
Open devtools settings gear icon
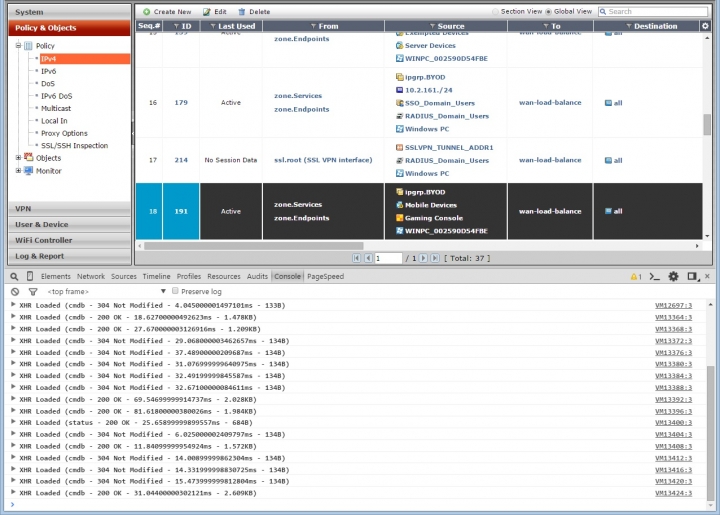673,276
